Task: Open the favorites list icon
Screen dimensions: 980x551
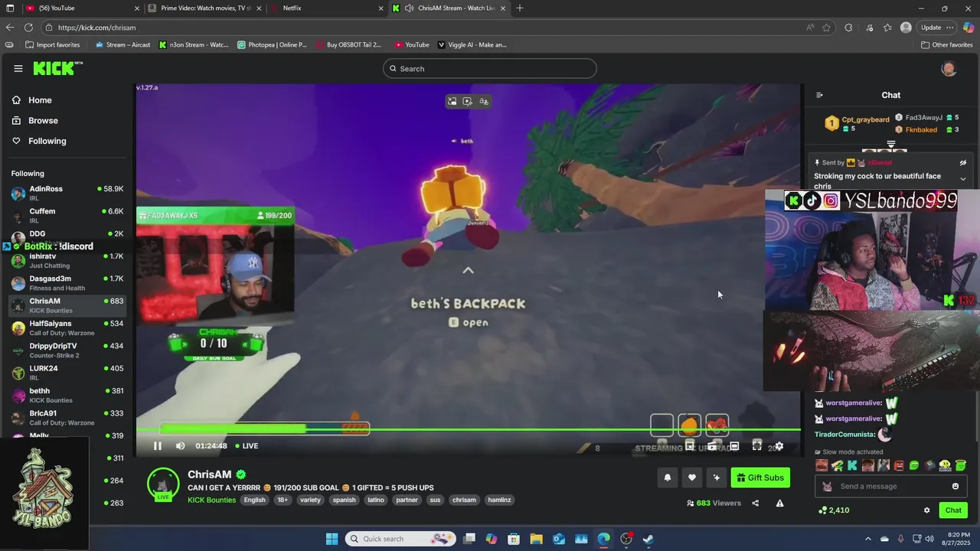Action: [888, 28]
